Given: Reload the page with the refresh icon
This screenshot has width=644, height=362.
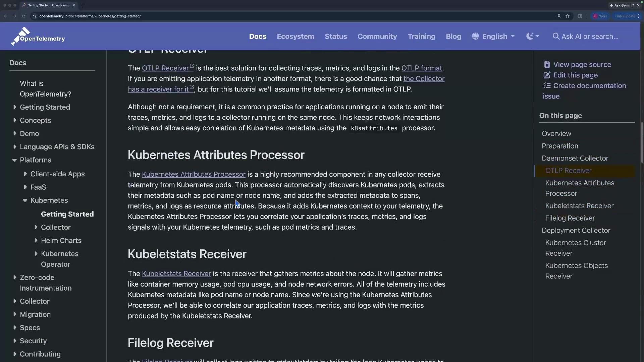Looking at the screenshot, I should coord(23,16).
